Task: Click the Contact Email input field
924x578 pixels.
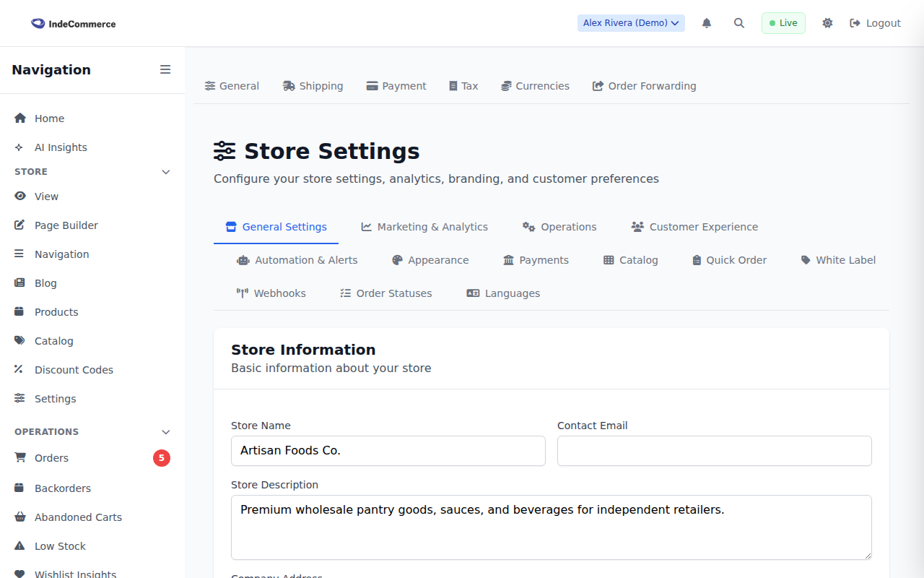Action: (x=715, y=451)
